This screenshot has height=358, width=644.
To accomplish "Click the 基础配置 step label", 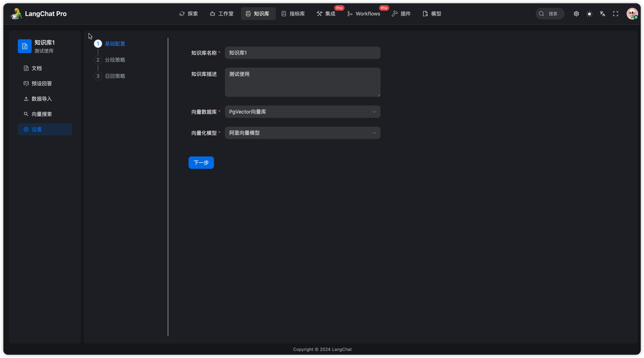I will 115,43.
